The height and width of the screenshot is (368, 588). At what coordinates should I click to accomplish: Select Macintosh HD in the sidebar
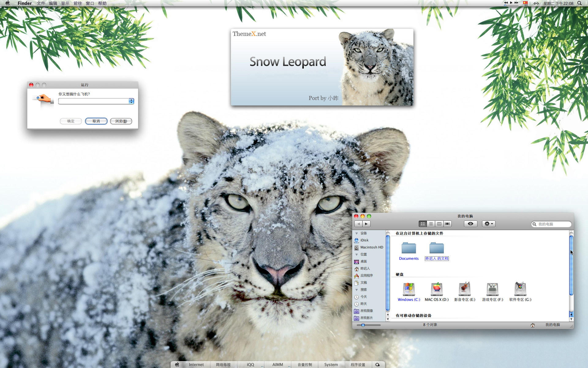pos(369,247)
